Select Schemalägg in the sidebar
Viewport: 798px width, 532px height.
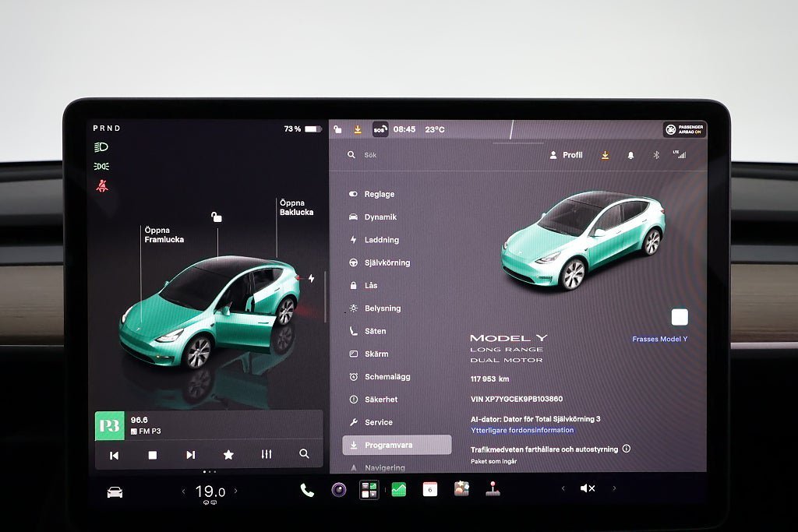click(x=380, y=377)
